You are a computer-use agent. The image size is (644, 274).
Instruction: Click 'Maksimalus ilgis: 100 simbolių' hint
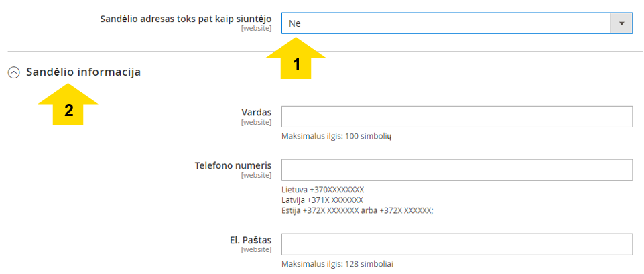(336, 137)
